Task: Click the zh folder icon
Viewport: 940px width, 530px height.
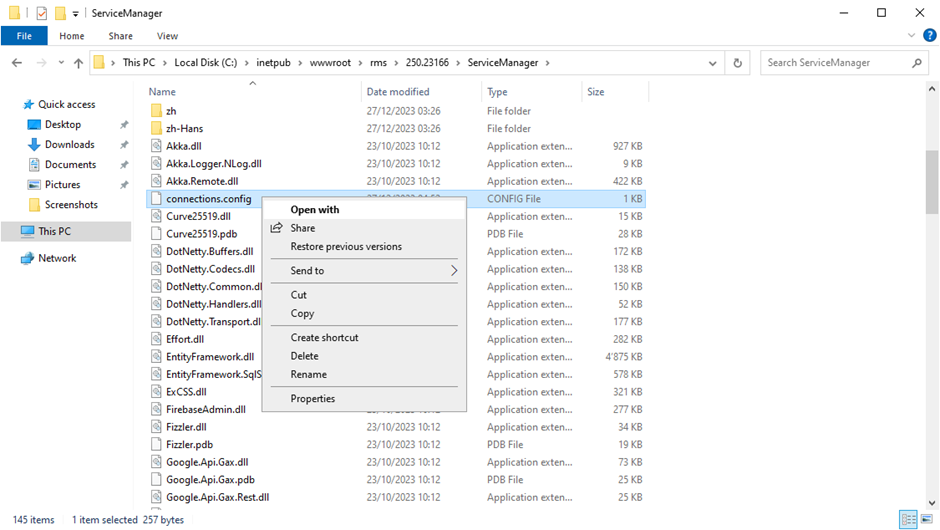Action: [x=156, y=111]
